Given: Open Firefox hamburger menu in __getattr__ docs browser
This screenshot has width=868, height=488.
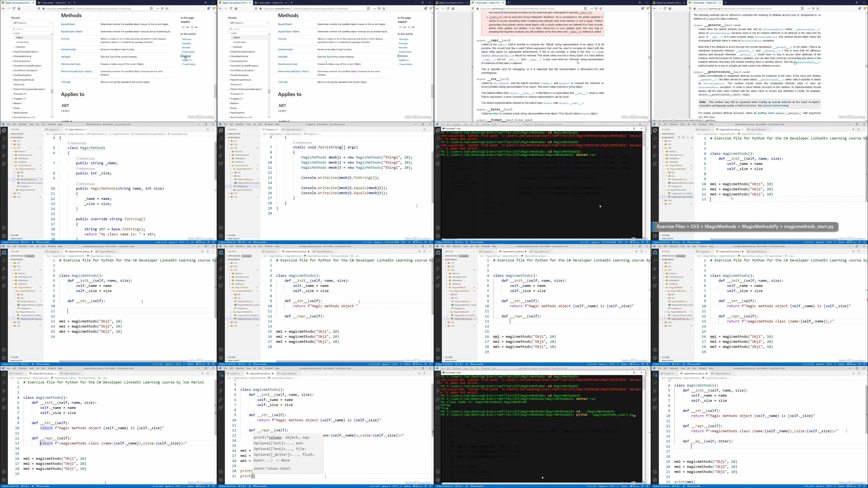Looking at the screenshot, I should coord(865,8).
